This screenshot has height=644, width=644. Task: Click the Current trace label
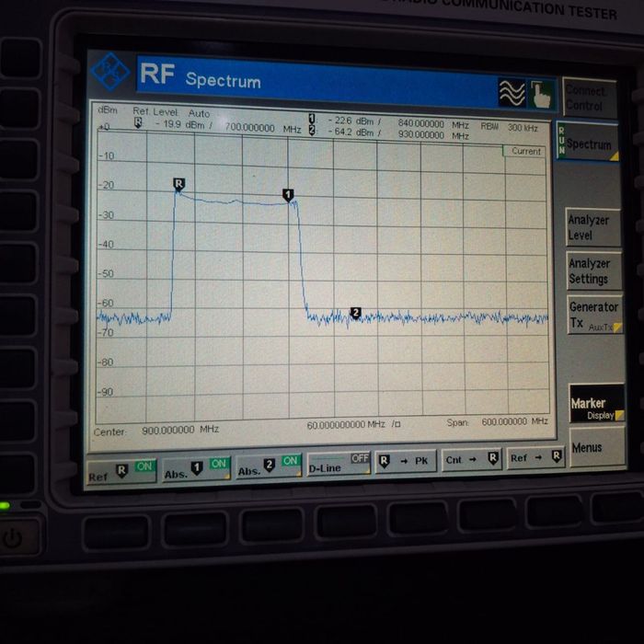pos(525,151)
